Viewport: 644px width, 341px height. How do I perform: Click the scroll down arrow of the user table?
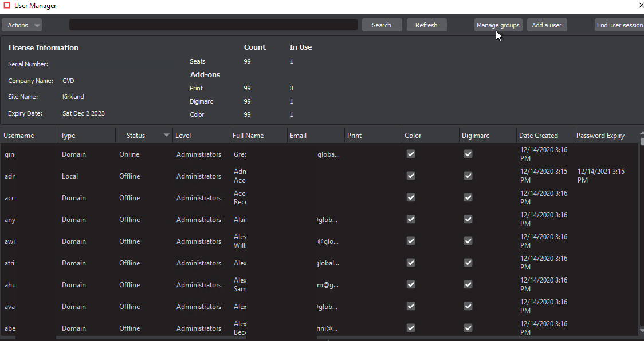pos(641,330)
